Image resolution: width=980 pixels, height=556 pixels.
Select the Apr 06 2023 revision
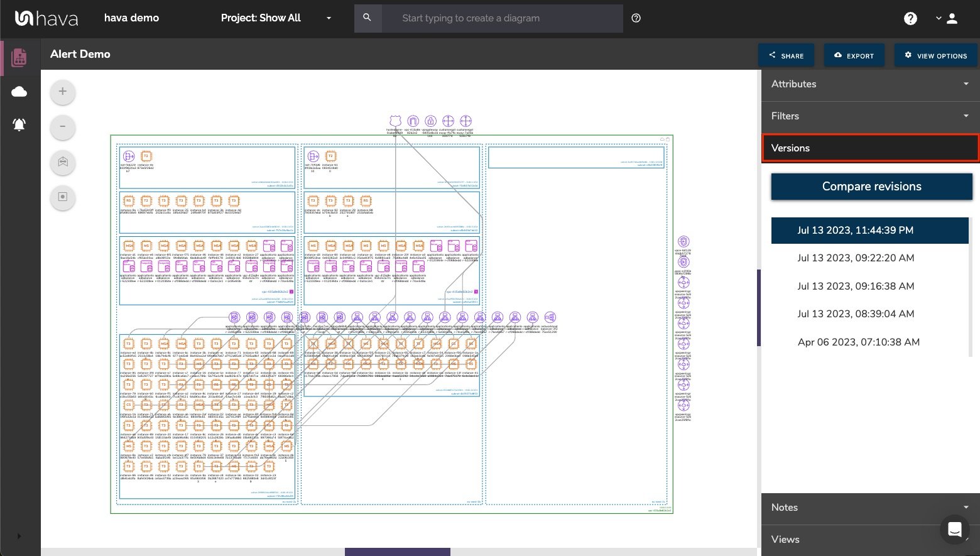tap(859, 342)
